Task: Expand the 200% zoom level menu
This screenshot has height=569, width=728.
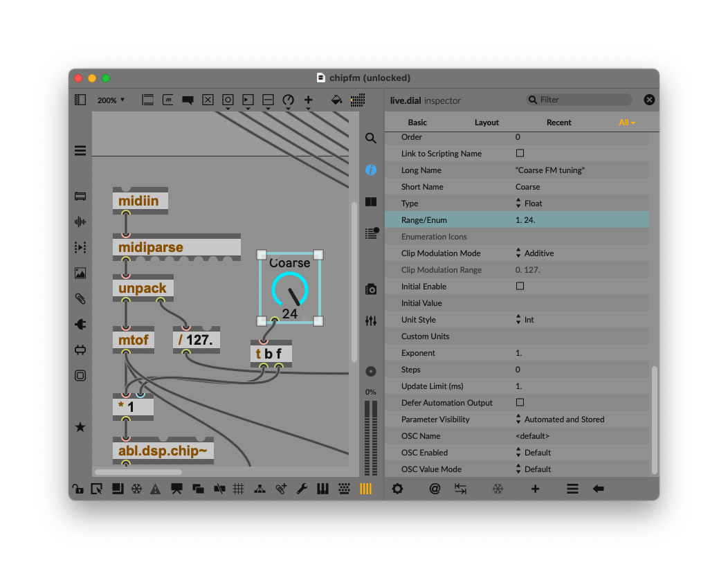Action: coord(111,100)
